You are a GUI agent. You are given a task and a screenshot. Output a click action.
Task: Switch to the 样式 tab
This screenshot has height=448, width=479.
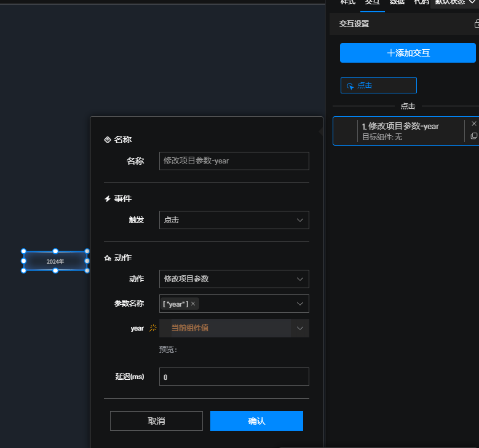pos(348,2)
